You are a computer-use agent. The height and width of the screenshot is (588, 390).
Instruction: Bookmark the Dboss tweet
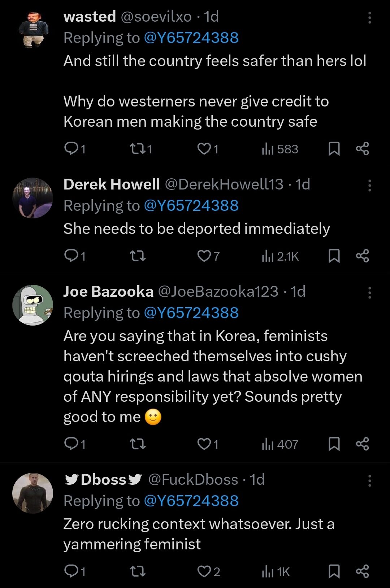[x=334, y=571]
